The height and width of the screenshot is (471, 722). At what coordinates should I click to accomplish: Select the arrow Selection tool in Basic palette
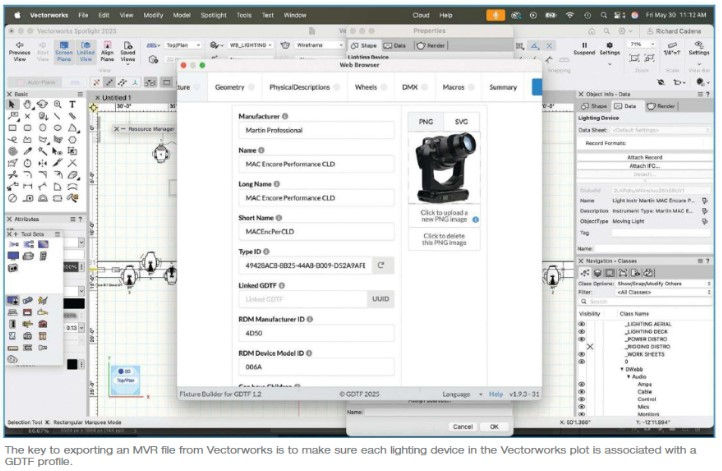(12, 105)
